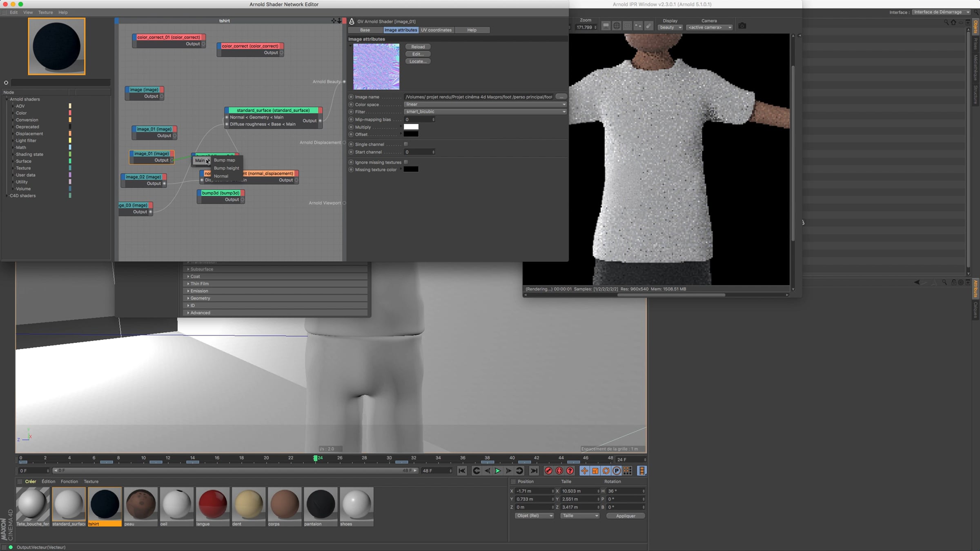Viewport: 980px width, 551px height.
Task: Go to the previous keyframe
Action: (x=476, y=471)
